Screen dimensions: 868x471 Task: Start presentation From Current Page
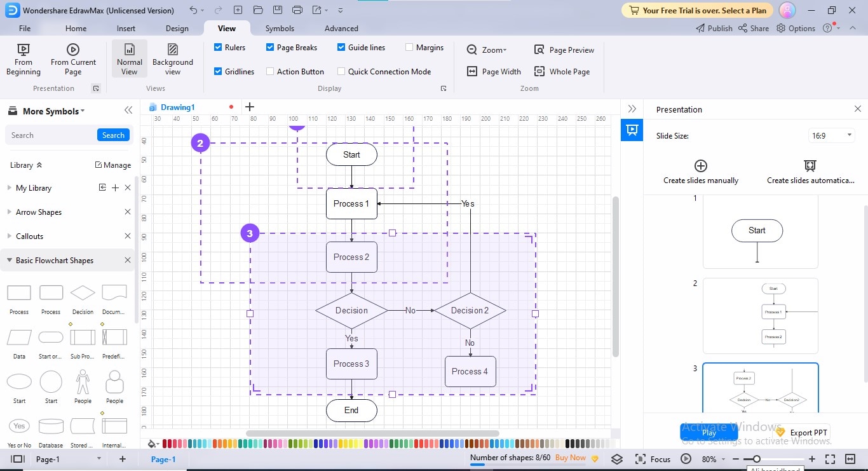[73, 60]
